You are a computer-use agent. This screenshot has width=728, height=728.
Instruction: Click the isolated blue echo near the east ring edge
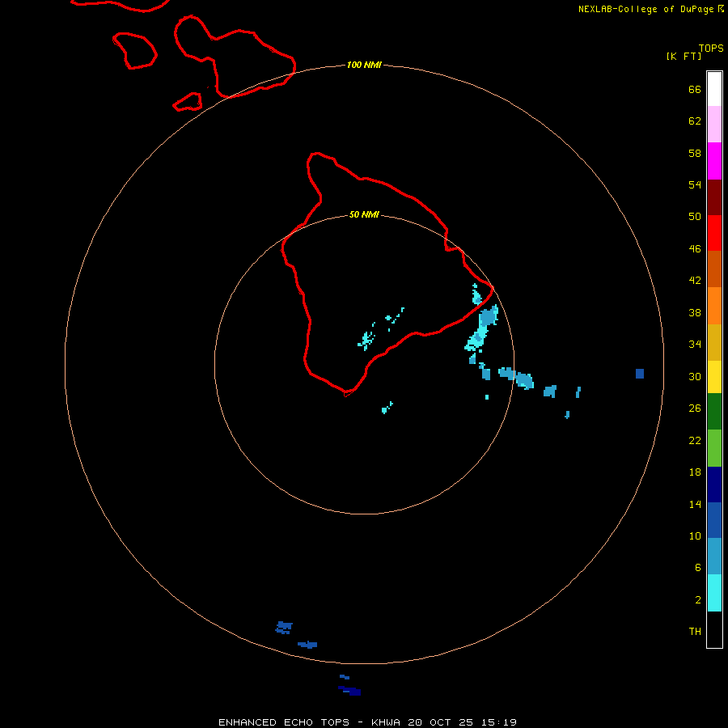click(x=640, y=374)
